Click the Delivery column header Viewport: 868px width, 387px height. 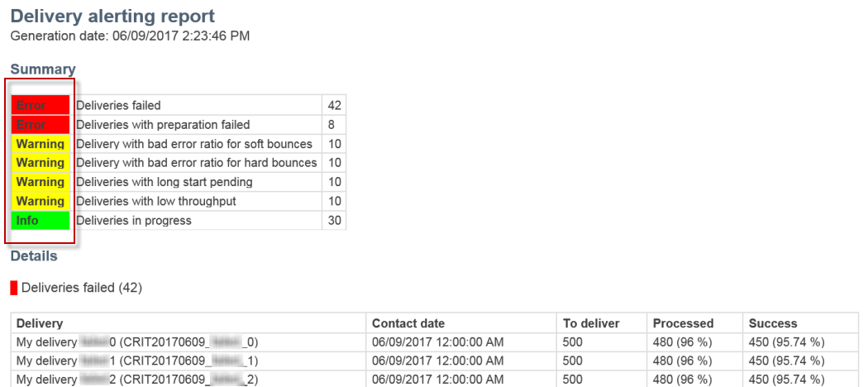40,323
